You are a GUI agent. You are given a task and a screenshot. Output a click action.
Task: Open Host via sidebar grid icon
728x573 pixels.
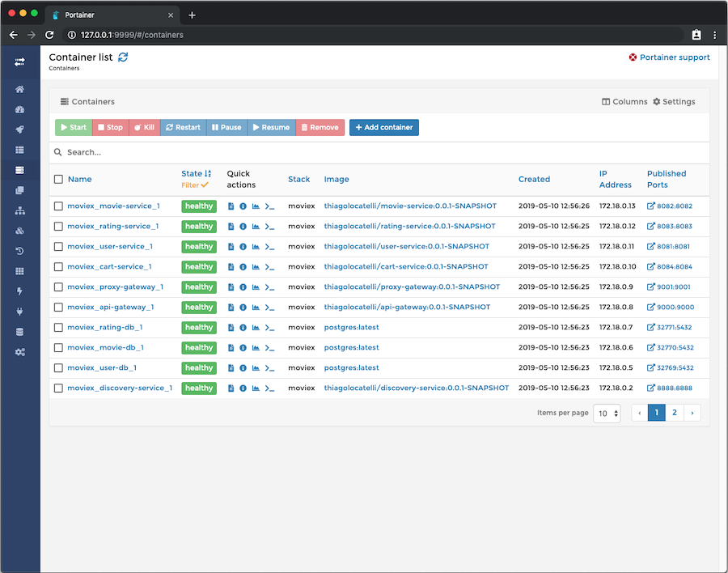19,271
